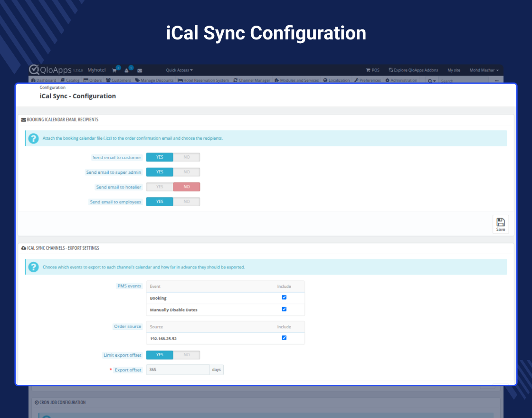Open the Preferences menu
532x418 pixels.
click(x=368, y=80)
